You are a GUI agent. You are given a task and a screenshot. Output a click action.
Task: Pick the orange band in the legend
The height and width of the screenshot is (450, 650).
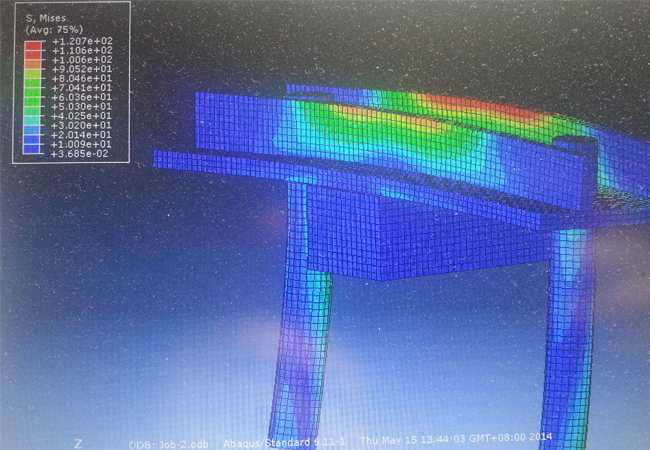pyautogui.click(x=33, y=64)
